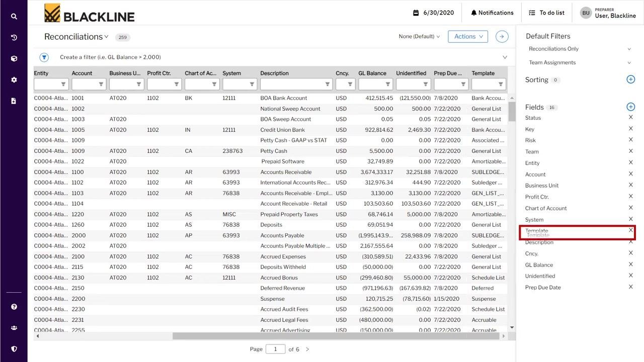The width and height of the screenshot is (644, 362).
Task: Open the settings gear in the sidebar
Action: pos(14,79)
